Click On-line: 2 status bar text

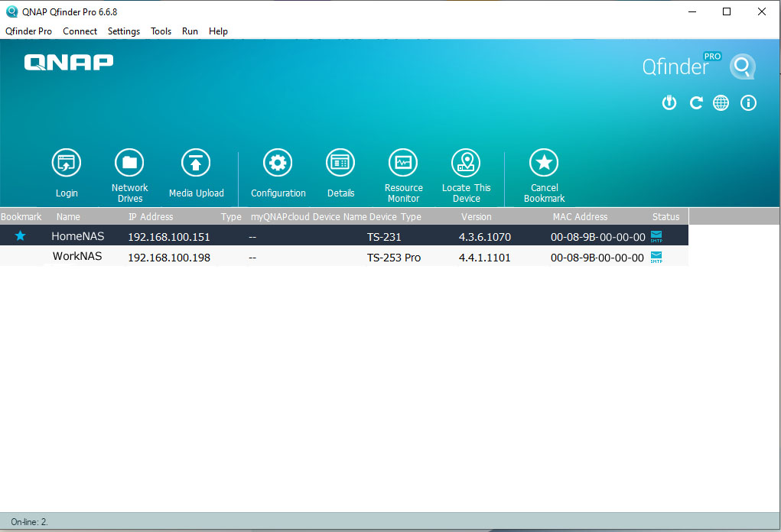pos(29,522)
